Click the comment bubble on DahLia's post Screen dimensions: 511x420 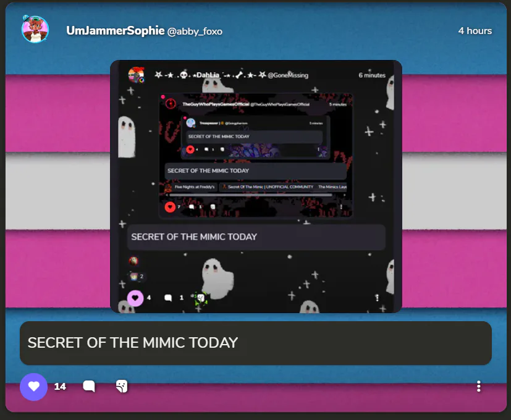pos(168,298)
